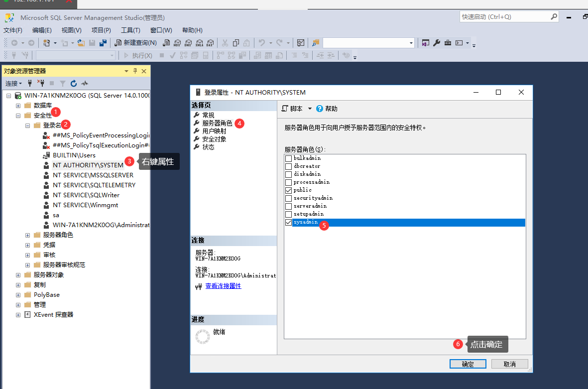588x389 pixels.
Task: Check the setupadmin role checkbox
Action: 288,214
